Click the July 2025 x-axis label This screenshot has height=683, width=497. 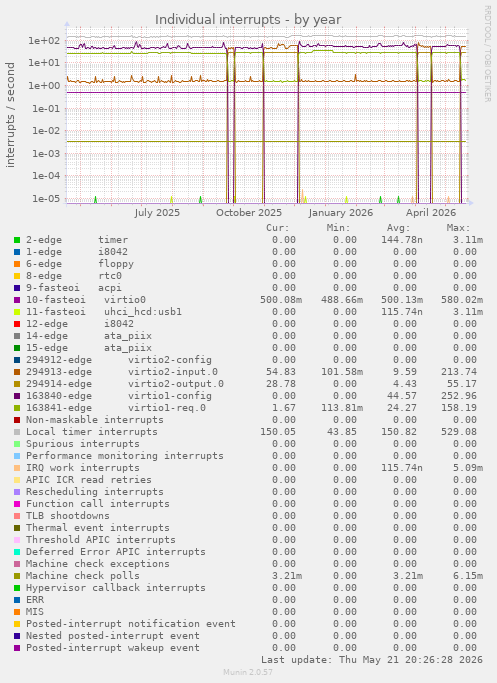point(157,213)
